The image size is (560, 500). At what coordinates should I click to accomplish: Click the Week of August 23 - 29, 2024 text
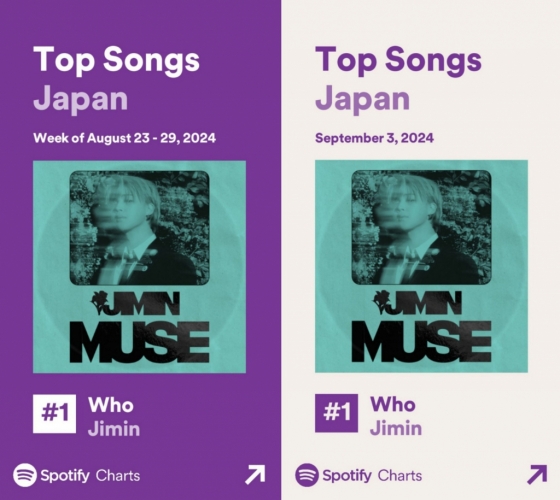click(124, 138)
